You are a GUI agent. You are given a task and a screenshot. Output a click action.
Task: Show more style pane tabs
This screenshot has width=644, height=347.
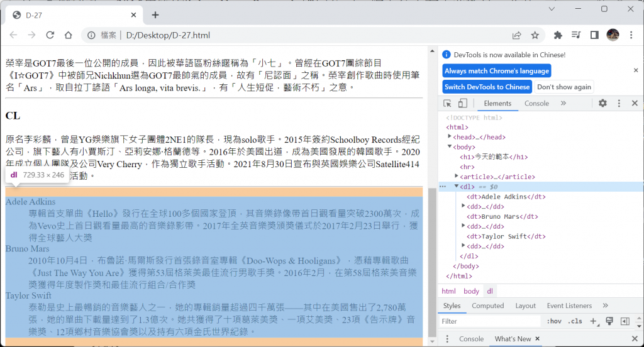coord(606,306)
